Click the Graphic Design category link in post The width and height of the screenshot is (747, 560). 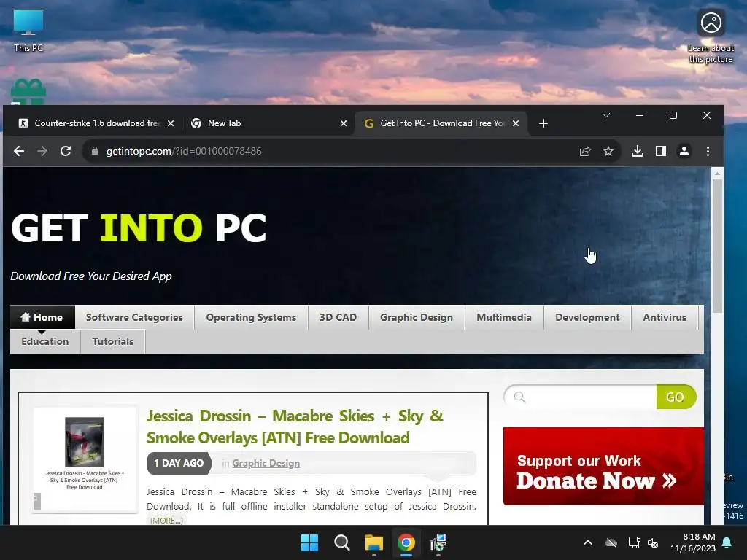266,463
